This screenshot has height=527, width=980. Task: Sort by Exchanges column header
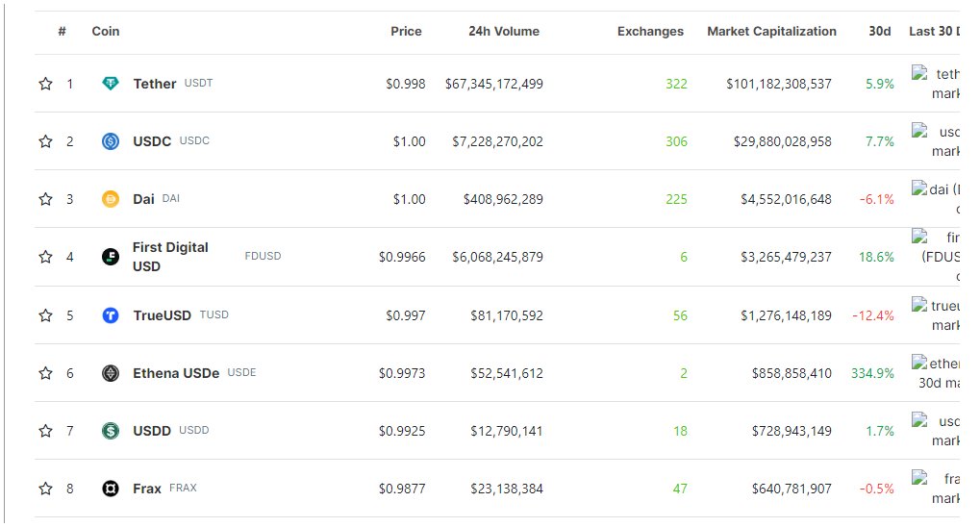[651, 32]
